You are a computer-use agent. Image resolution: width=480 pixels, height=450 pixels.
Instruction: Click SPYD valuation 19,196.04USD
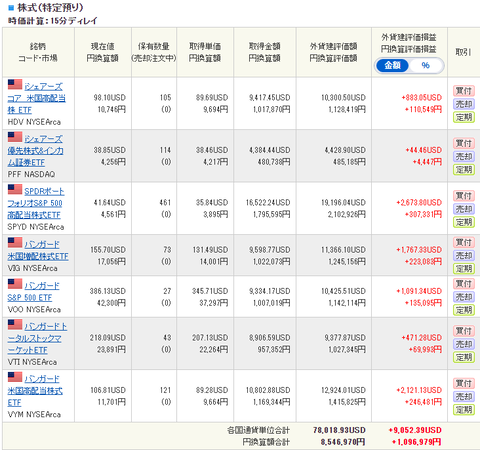[x=343, y=203]
